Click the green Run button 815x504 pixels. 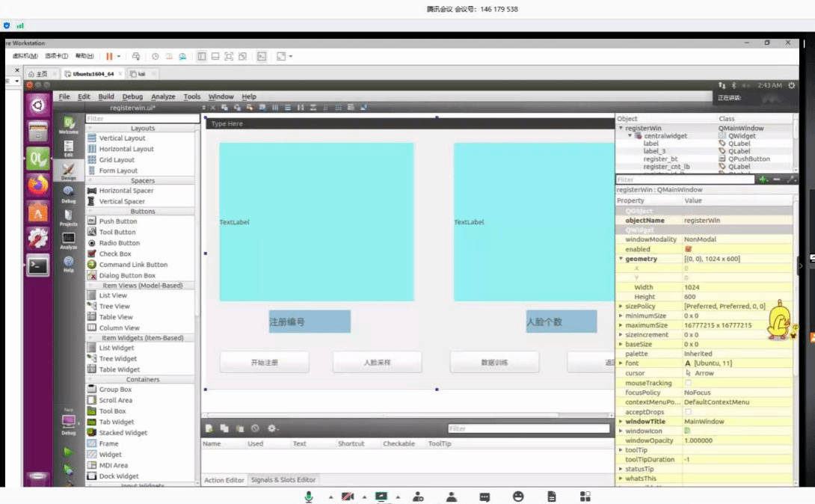tap(68, 452)
